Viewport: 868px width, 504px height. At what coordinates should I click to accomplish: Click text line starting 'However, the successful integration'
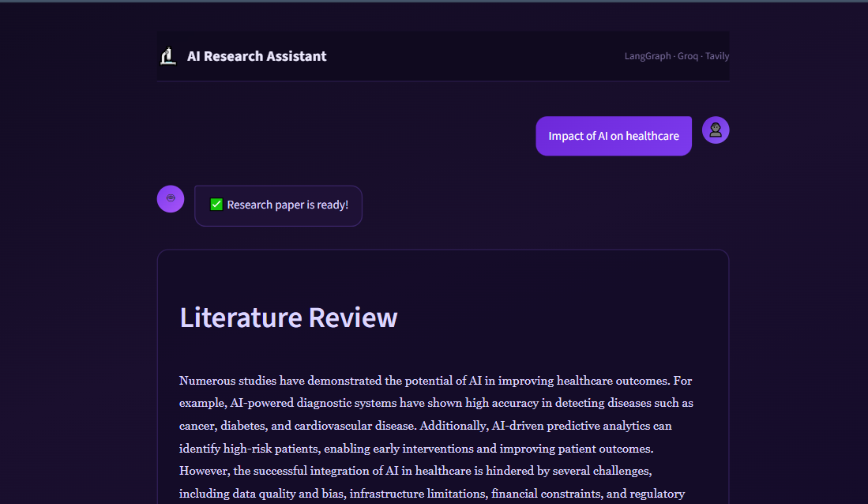415,471
